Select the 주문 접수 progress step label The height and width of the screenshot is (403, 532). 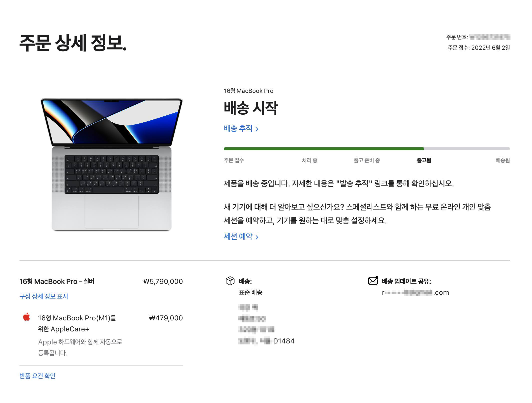pyautogui.click(x=234, y=160)
